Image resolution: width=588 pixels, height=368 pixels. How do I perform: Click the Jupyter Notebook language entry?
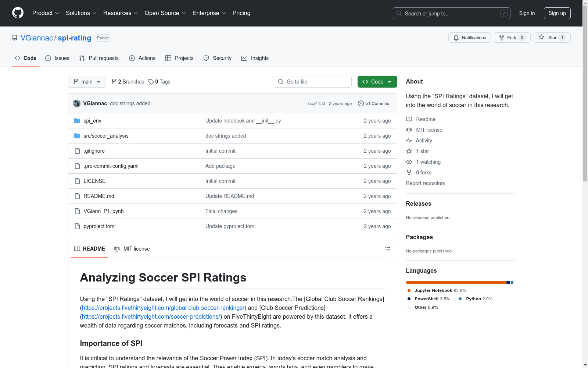pyautogui.click(x=437, y=290)
